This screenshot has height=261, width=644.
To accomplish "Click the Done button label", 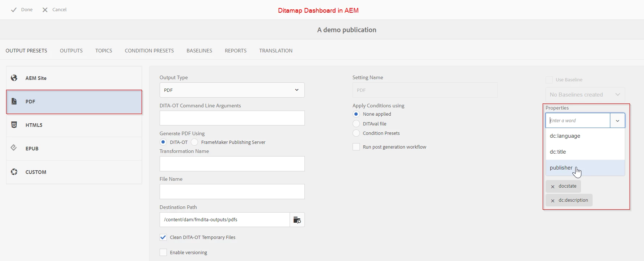I will 27,10.
